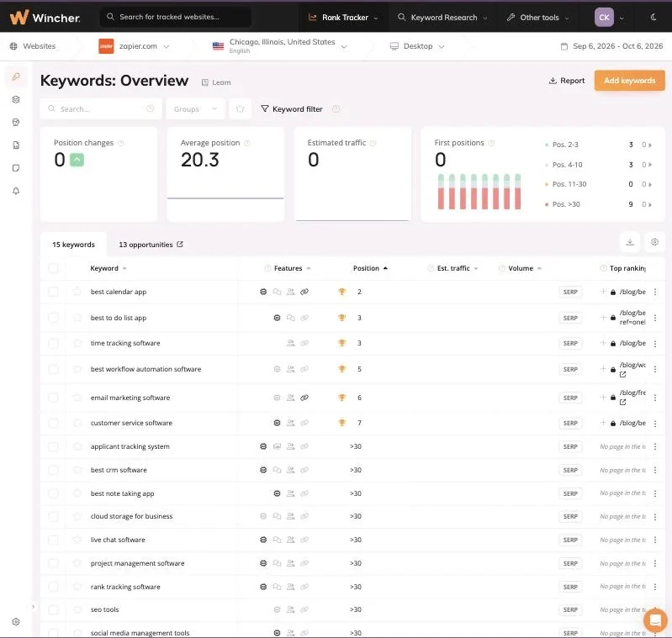Click row menu for customer service software

tap(655, 423)
